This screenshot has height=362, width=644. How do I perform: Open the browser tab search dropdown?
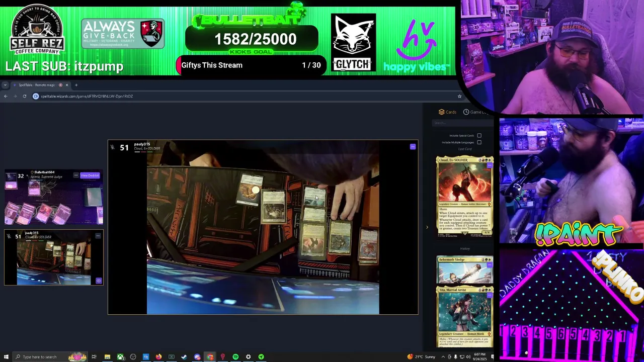(5, 85)
